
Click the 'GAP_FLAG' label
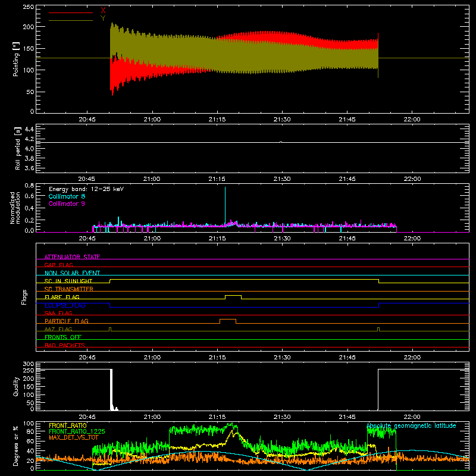pyautogui.click(x=58, y=265)
